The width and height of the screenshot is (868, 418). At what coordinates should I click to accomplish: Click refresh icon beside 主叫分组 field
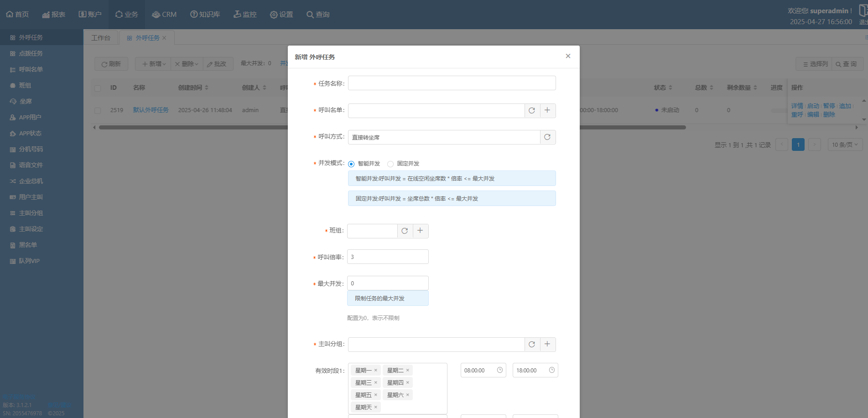[x=532, y=345]
